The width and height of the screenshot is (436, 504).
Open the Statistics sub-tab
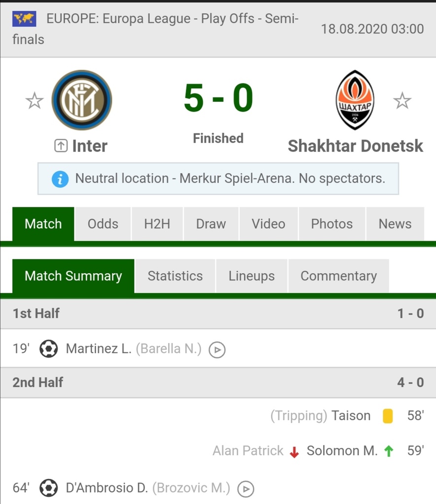(175, 276)
